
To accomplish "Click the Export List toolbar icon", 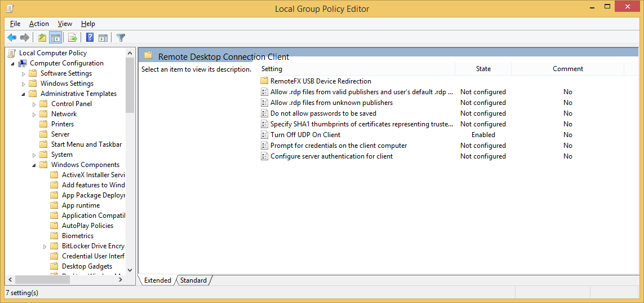I will click(x=73, y=38).
